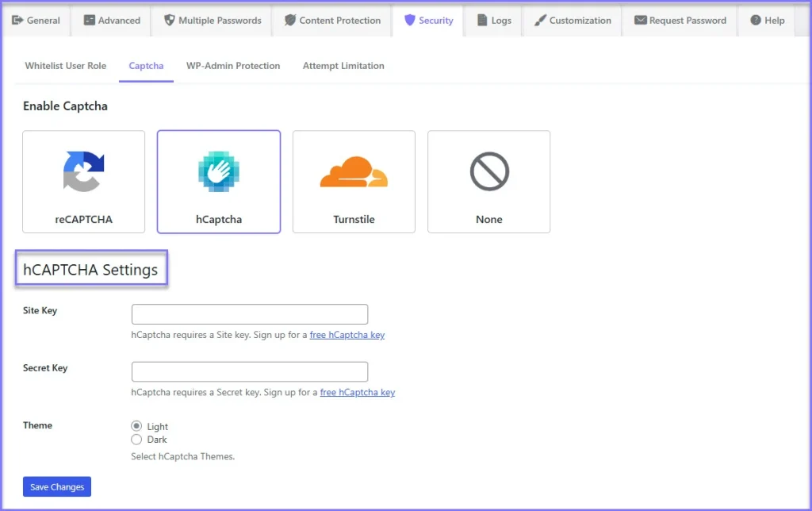Select the None prohibited-sign icon
Viewport: 812px width, 511px height.
tap(488, 172)
